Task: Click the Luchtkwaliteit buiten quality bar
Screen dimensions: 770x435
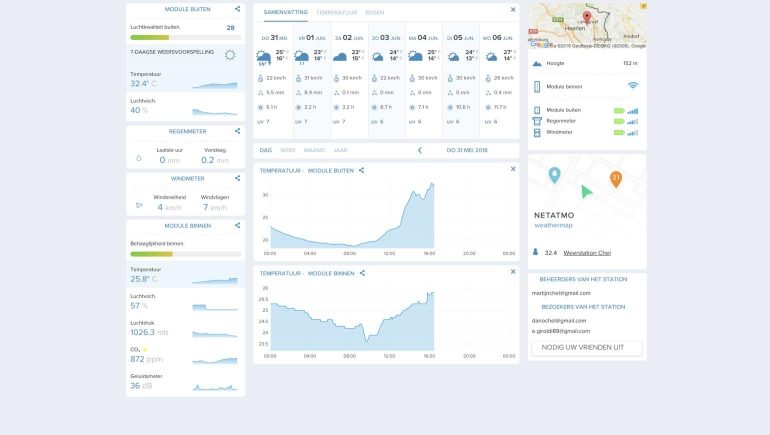Action: [x=184, y=37]
